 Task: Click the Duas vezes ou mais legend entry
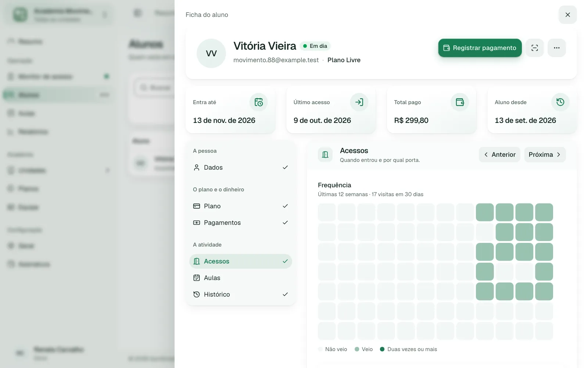(x=409, y=349)
